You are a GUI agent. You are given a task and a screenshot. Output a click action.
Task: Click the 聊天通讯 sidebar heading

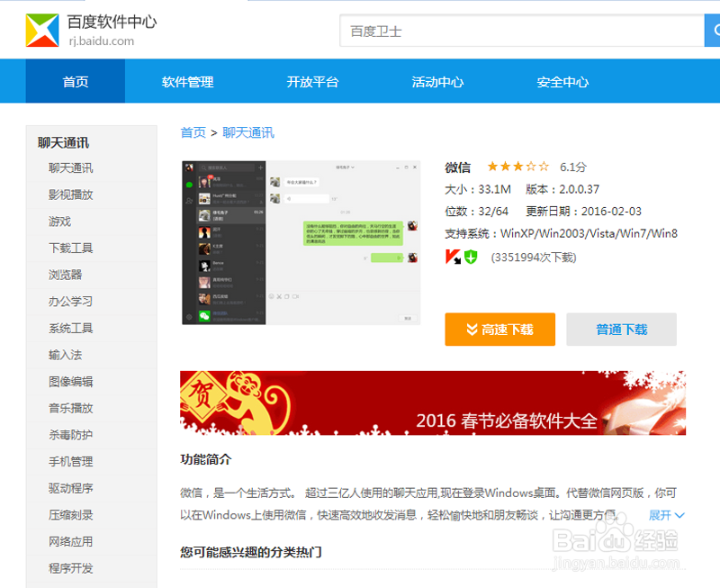[63, 142]
